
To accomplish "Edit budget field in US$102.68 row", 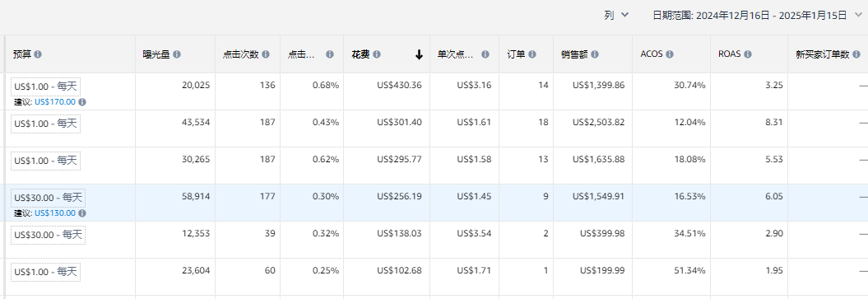I will 45,272.
